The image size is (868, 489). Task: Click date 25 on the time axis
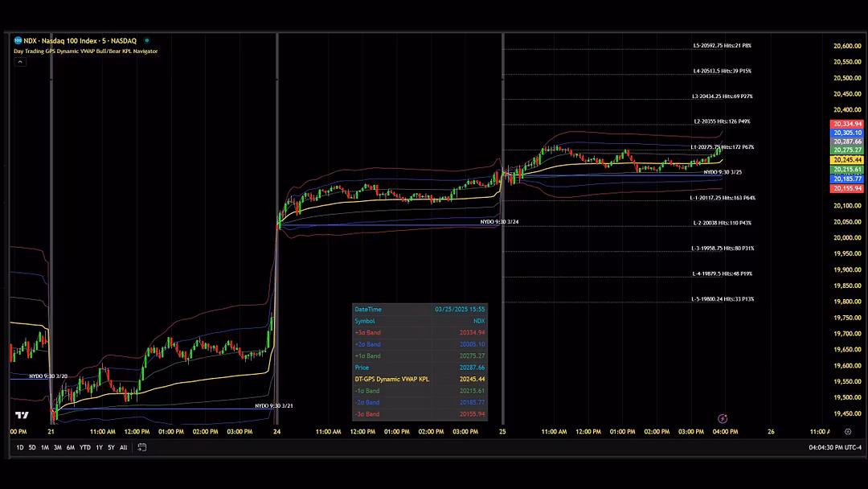pos(502,431)
